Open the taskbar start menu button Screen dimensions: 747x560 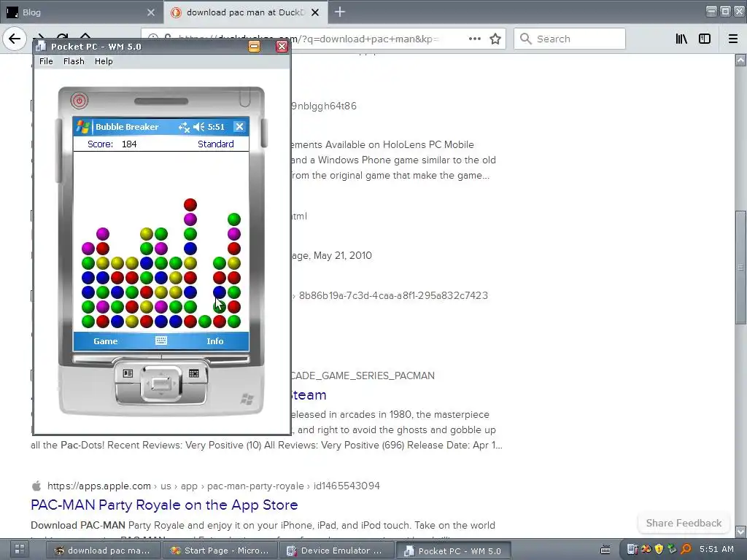(20, 550)
